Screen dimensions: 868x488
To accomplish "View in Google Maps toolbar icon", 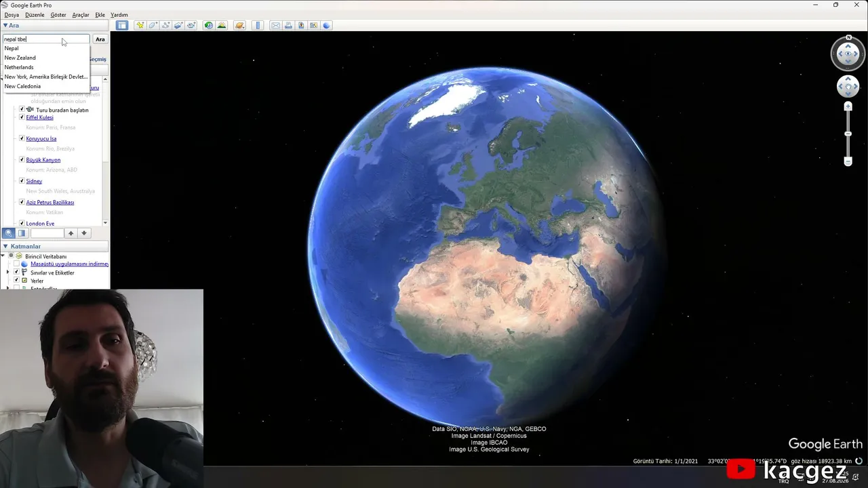I will click(314, 26).
